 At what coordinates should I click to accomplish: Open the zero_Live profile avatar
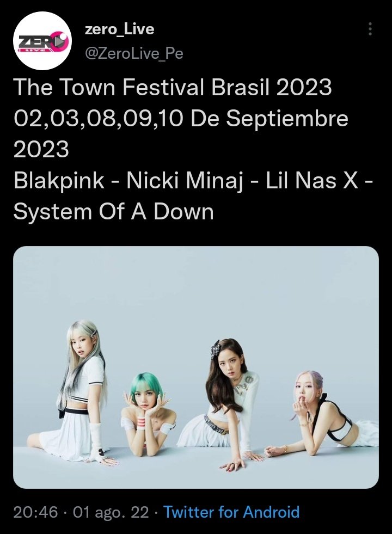[x=42, y=41]
